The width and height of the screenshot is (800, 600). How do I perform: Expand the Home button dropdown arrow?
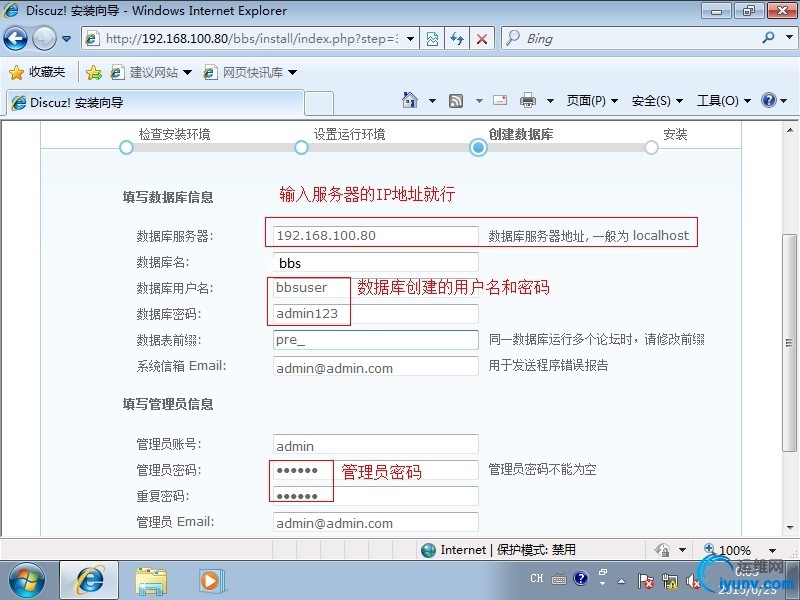click(x=432, y=101)
